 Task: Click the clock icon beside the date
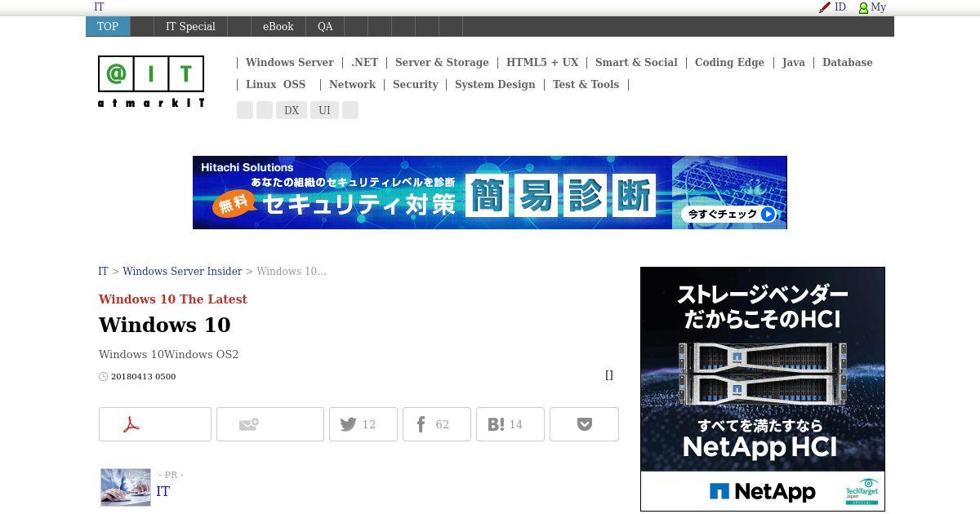point(103,377)
